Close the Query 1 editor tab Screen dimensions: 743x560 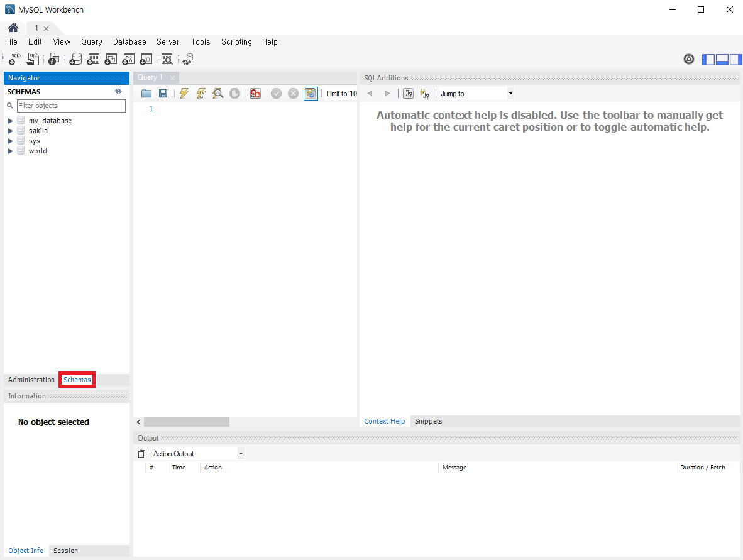click(x=172, y=78)
